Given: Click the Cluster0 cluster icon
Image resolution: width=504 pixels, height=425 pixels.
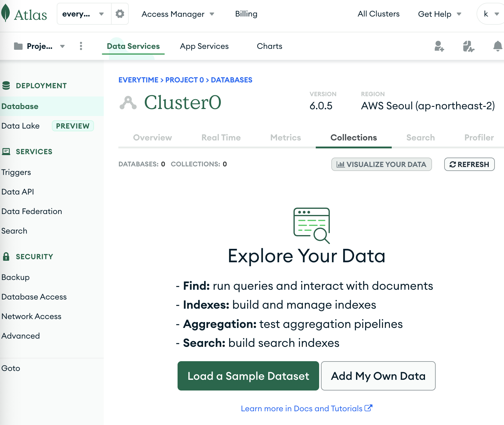Looking at the screenshot, I should pyautogui.click(x=128, y=103).
